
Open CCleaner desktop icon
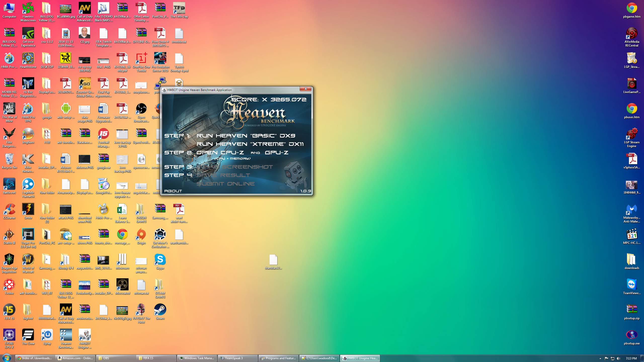pos(9,211)
